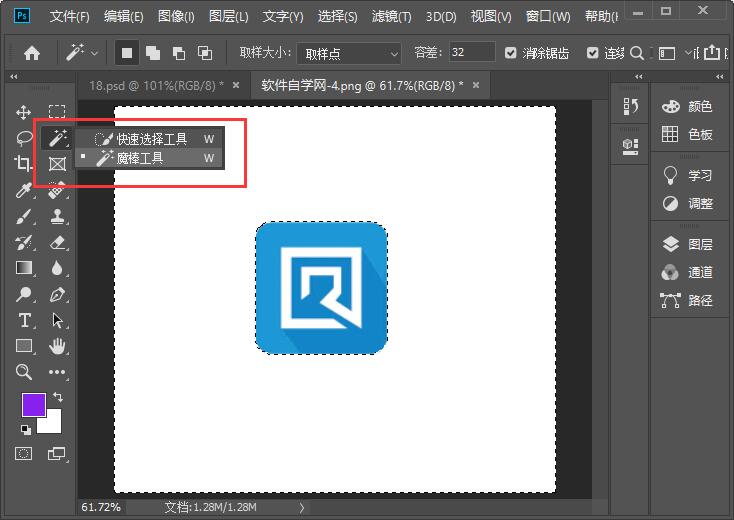Expand the status bar info arrow

302,508
